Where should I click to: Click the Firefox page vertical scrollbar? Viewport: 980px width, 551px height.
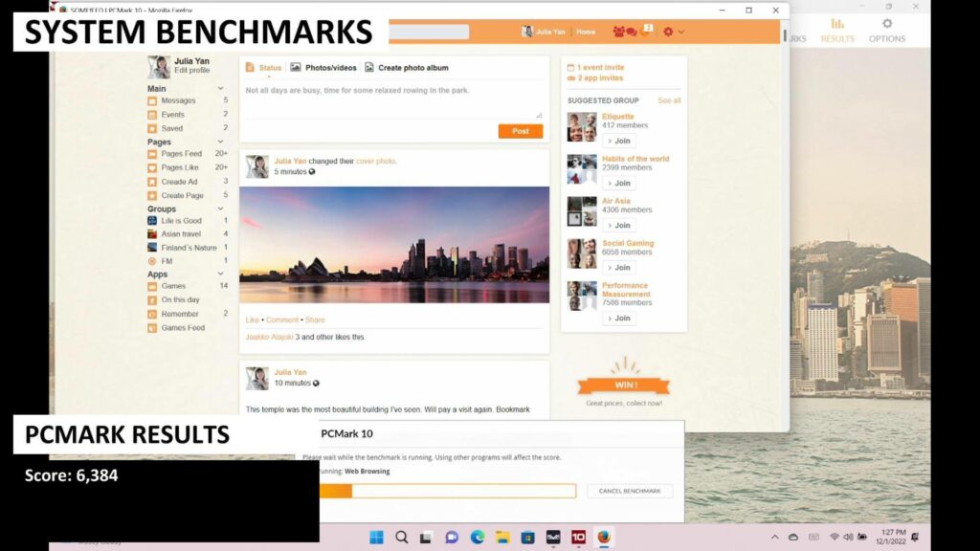click(x=785, y=37)
